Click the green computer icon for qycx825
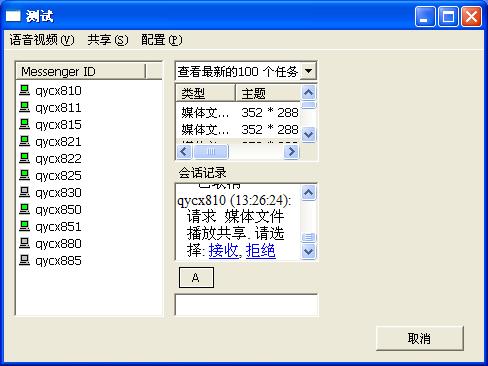 pos(24,175)
